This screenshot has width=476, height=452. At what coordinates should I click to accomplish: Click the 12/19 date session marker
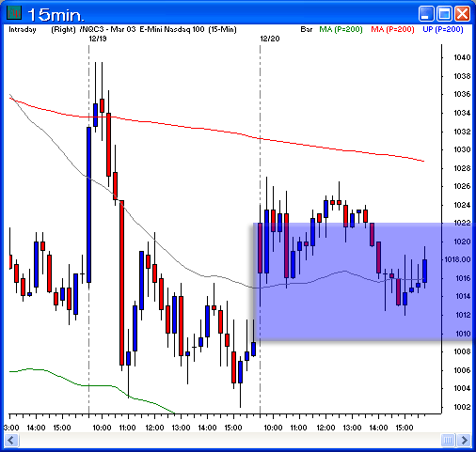[98, 39]
